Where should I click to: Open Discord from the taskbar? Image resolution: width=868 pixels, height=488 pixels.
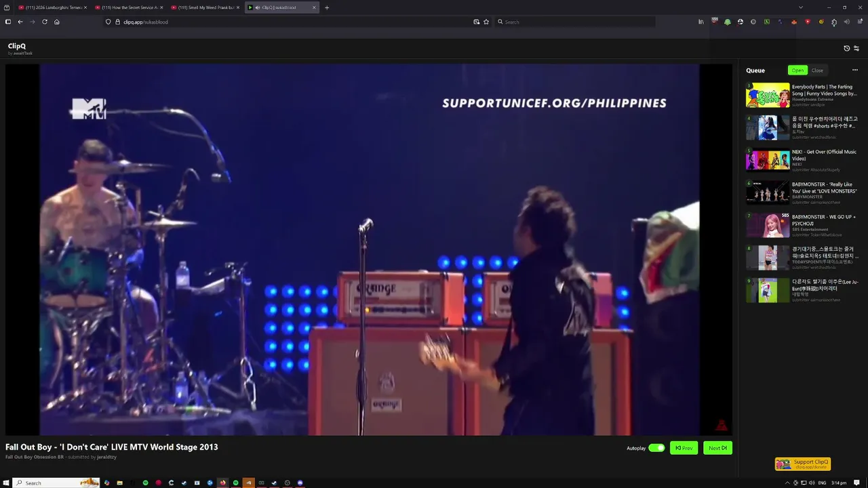300,483
